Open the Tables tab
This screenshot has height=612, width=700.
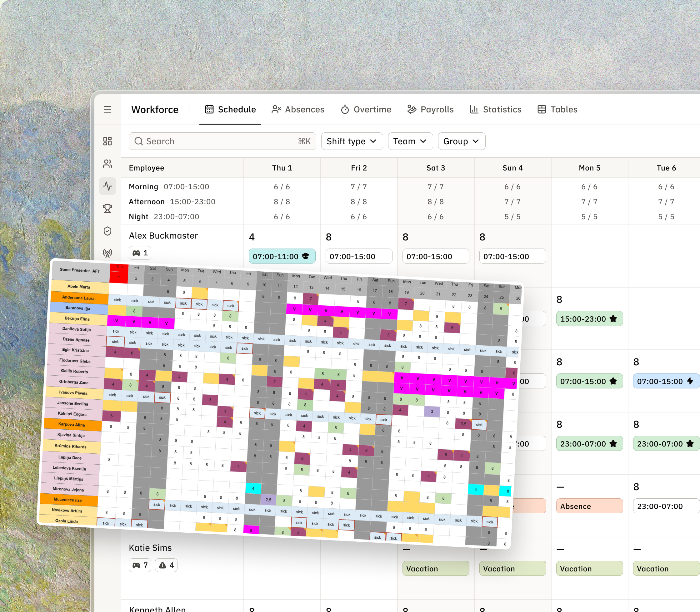click(x=557, y=109)
